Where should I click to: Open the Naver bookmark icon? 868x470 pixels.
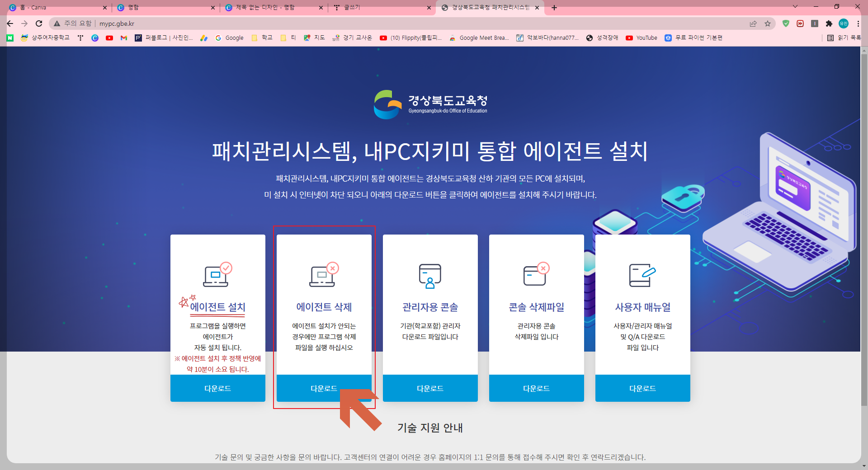coord(10,38)
